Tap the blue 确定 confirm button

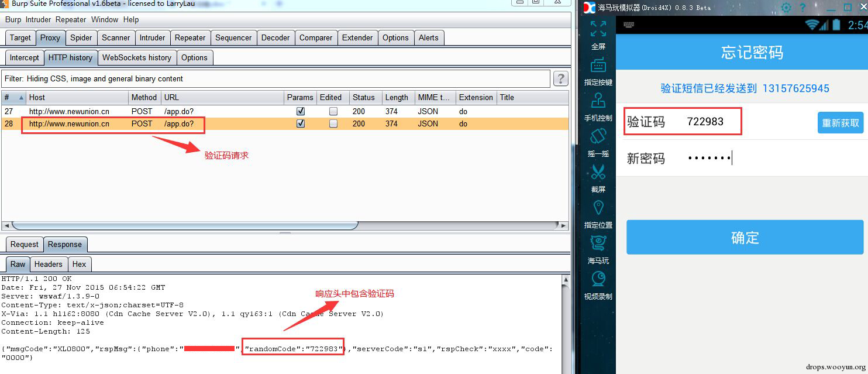745,238
